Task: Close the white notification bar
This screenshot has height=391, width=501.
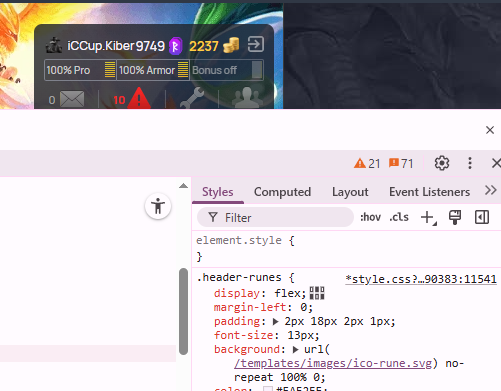Action: (490, 130)
